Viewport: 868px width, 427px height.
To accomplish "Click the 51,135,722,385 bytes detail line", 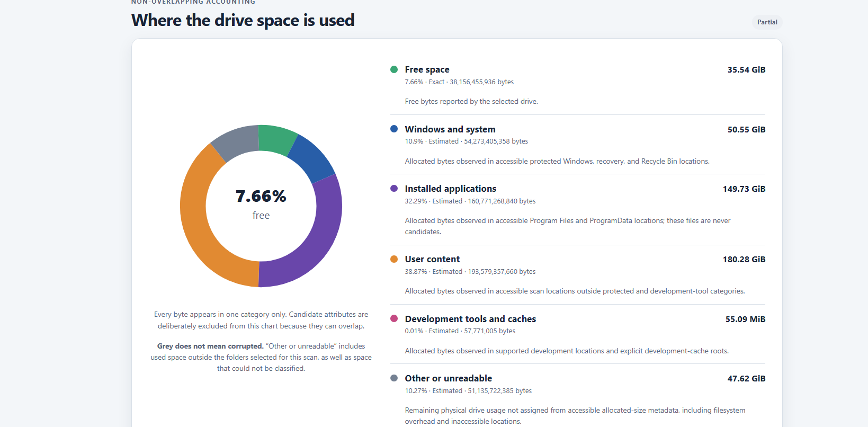I will (468, 391).
